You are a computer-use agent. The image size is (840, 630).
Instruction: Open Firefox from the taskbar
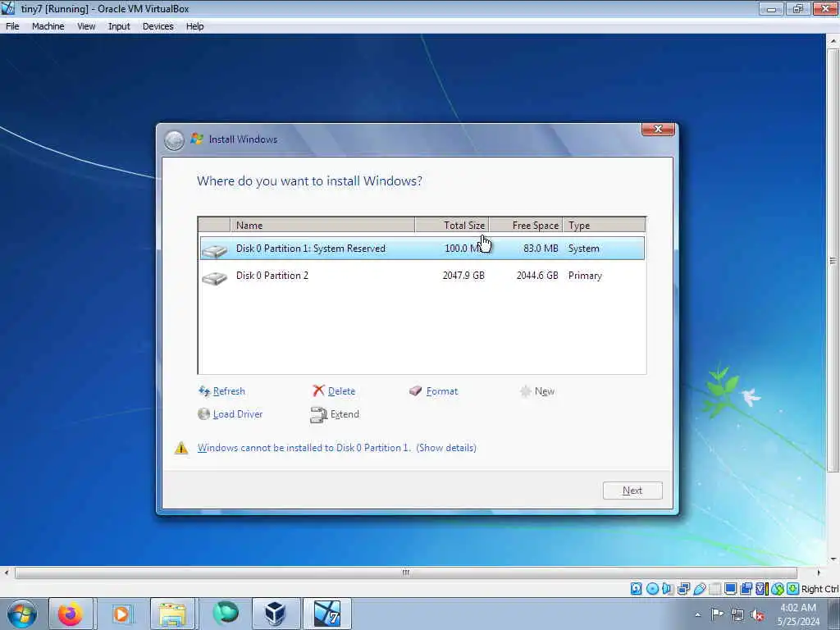[x=71, y=614]
